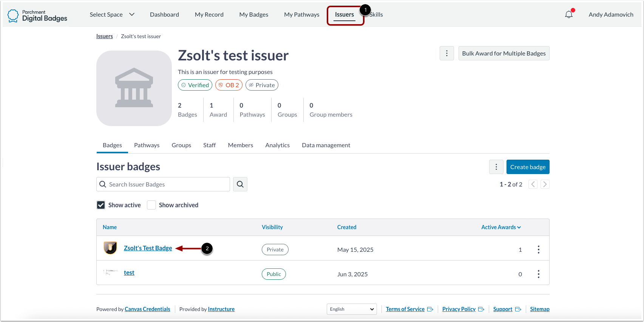Image resolution: width=644 pixels, height=322 pixels.
Task: Click the OB 2 tag
Action: [x=229, y=85]
